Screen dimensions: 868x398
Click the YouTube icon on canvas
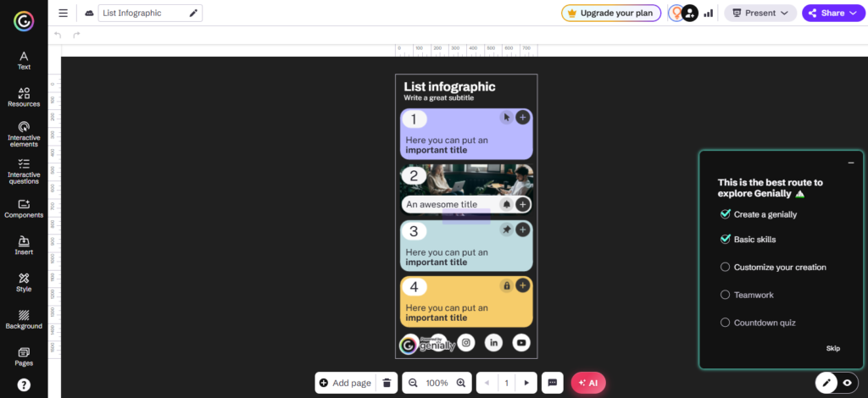tap(521, 343)
